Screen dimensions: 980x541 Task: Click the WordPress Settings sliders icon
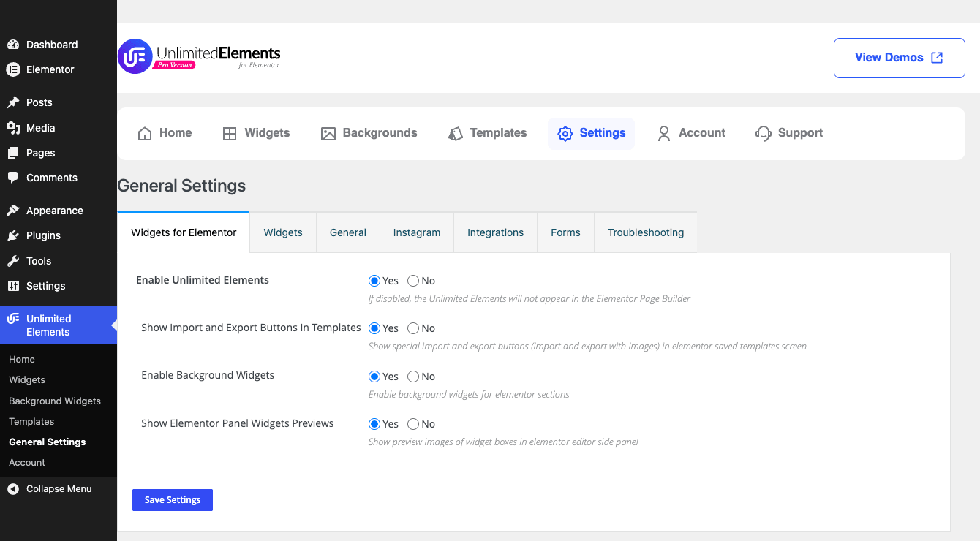[x=13, y=286]
